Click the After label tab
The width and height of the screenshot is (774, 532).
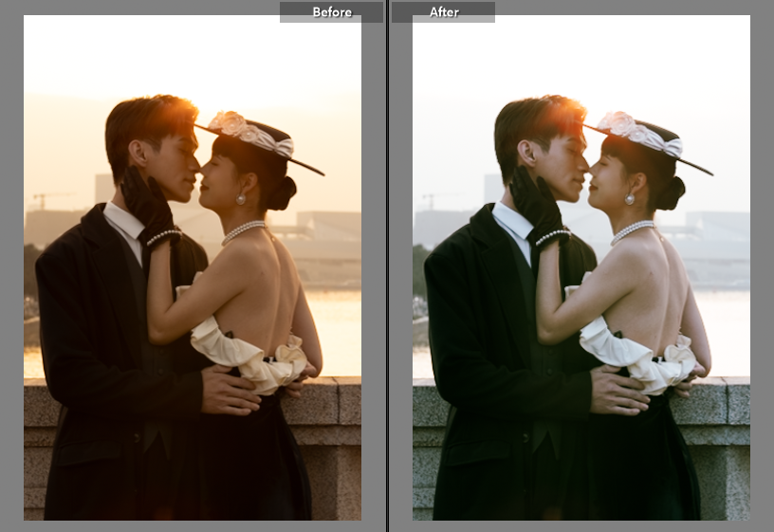[x=443, y=12]
